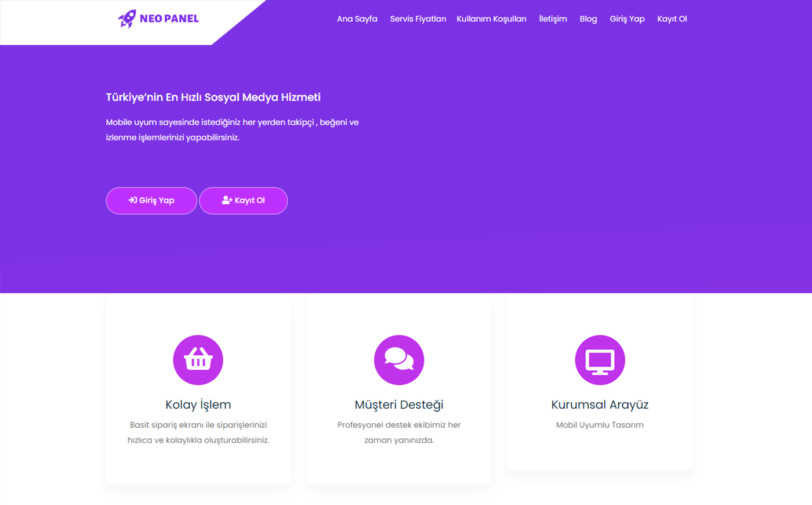Viewport: 812px width, 505px height.
Task: Select İletişim in the top navigation
Action: pos(553,19)
